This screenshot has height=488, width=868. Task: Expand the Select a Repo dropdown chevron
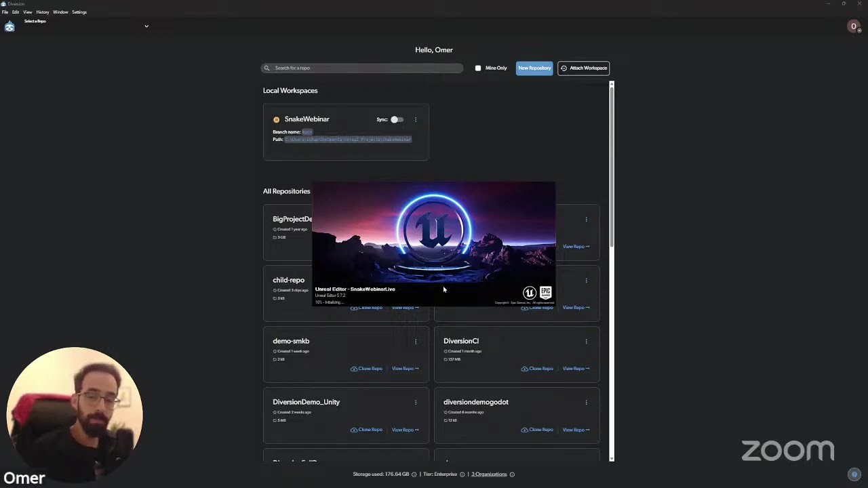146,26
